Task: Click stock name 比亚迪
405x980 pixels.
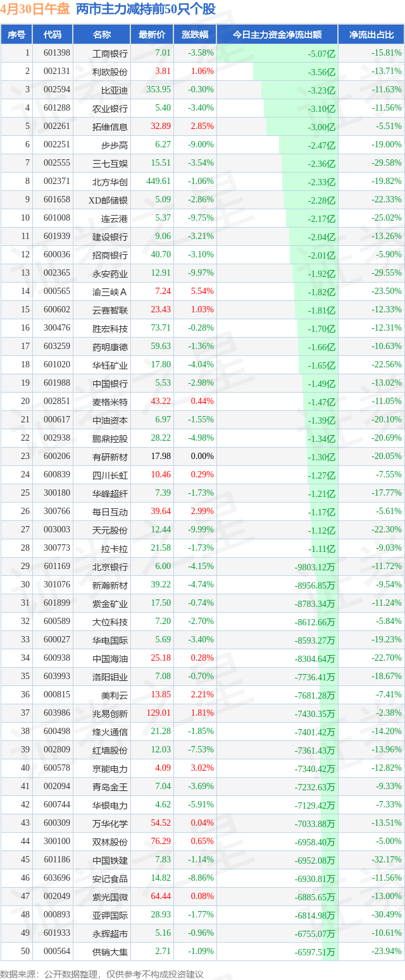Action: point(115,90)
